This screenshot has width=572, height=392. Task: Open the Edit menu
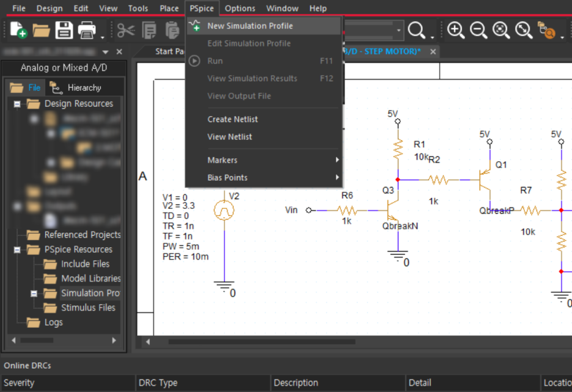pyautogui.click(x=81, y=9)
